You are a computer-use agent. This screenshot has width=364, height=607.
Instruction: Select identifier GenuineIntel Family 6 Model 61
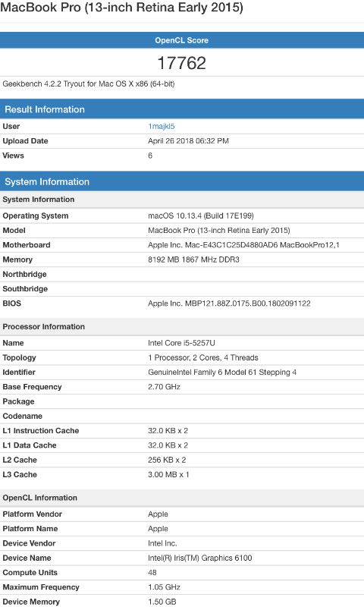tap(222, 373)
